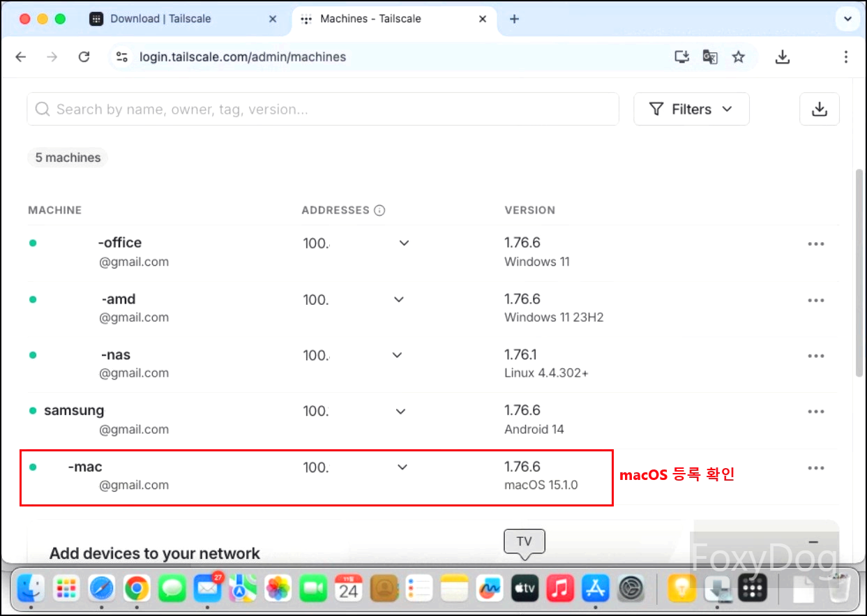Click the address bar URL
867x616 pixels.
point(243,57)
